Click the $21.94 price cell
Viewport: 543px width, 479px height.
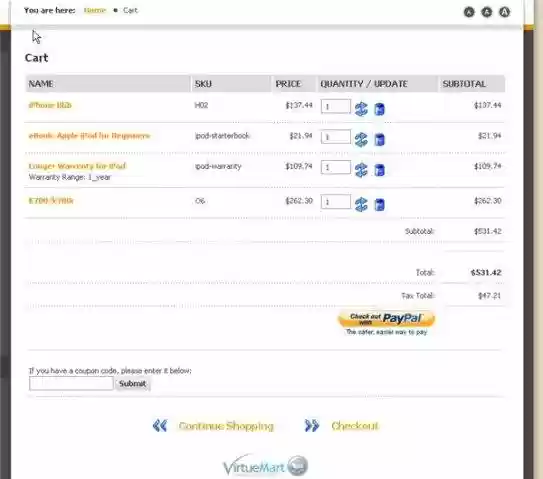[301, 135]
